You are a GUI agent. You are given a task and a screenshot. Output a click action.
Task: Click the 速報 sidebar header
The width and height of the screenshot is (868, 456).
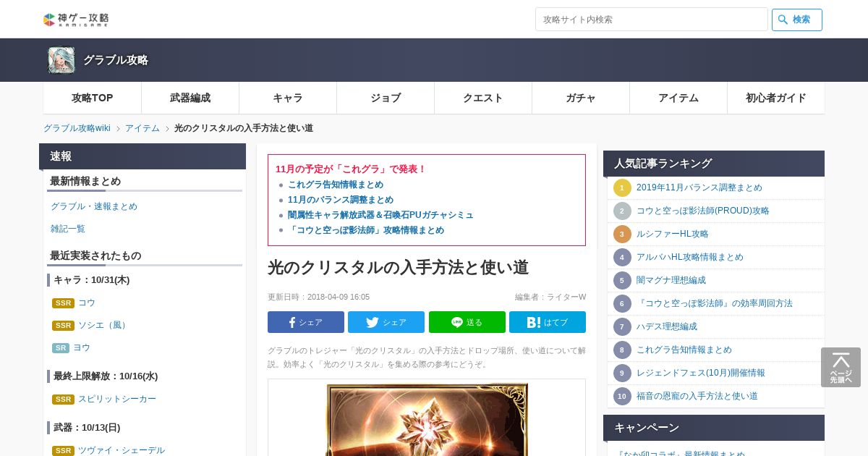(142, 156)
